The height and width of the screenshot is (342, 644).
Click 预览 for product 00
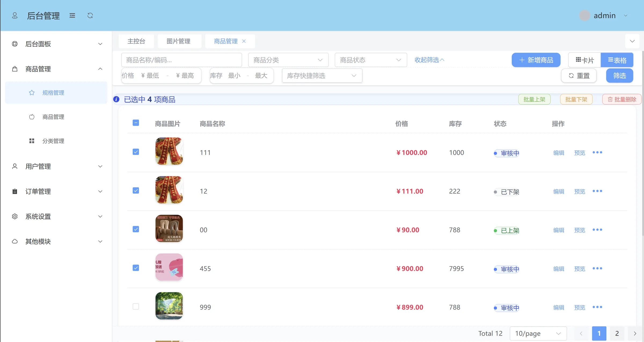[x=580, y=230]
